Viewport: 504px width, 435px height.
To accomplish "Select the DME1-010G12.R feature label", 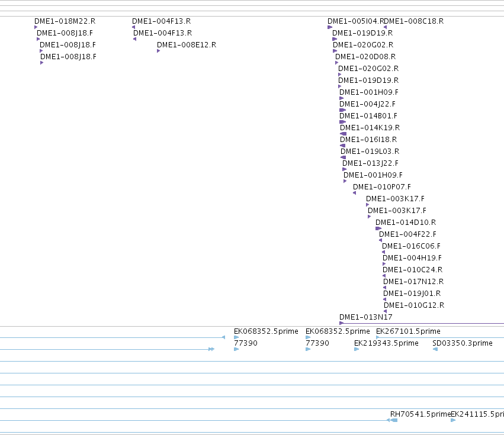I will tap(414, 305).
